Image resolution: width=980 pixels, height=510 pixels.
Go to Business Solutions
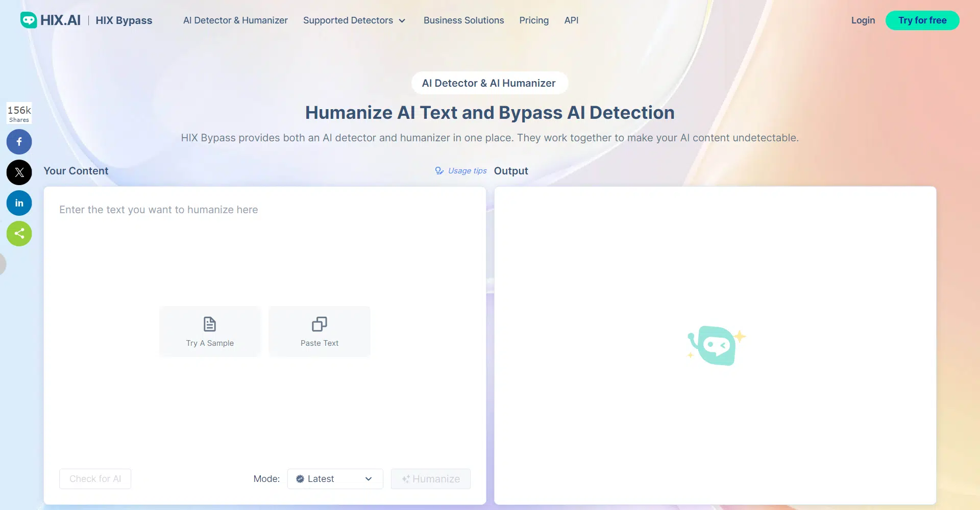point(463,20)
